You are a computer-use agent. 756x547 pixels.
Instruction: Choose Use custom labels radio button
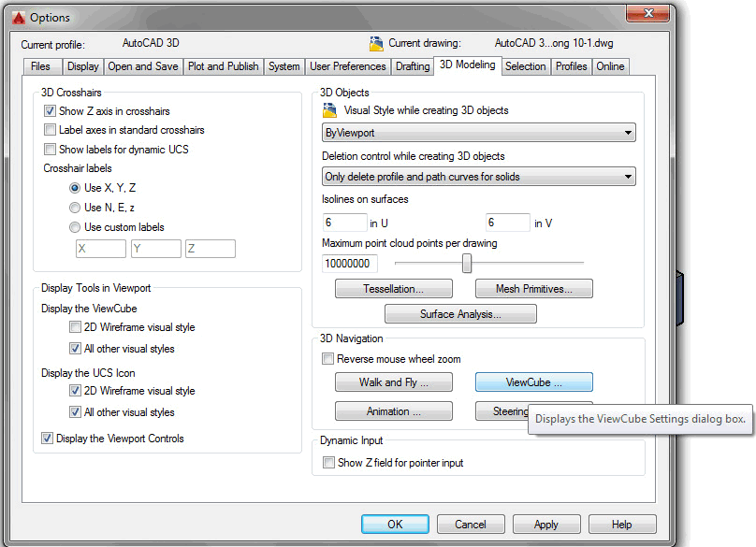(75, 227)
